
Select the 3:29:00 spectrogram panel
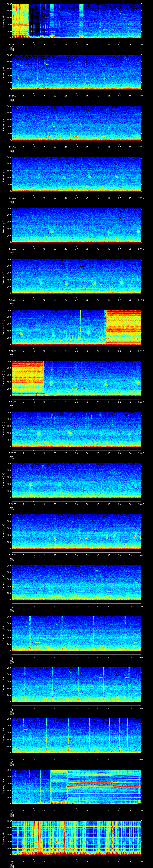coord(76,736)
